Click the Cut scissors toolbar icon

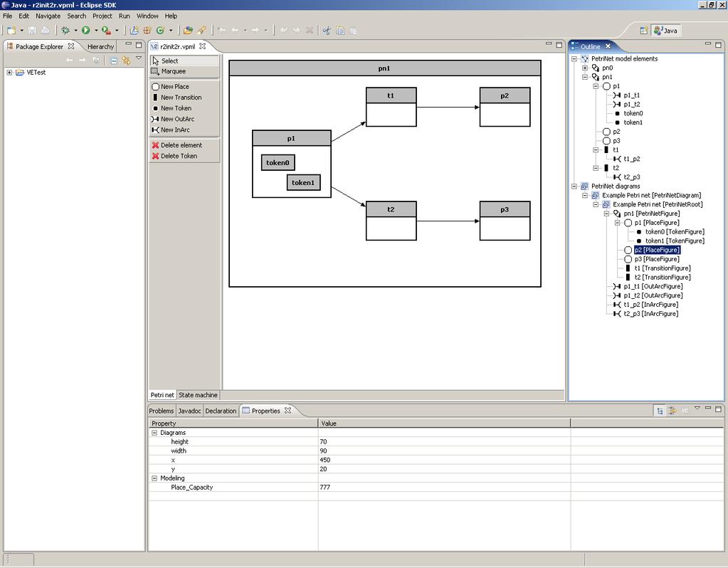(327, 31)
